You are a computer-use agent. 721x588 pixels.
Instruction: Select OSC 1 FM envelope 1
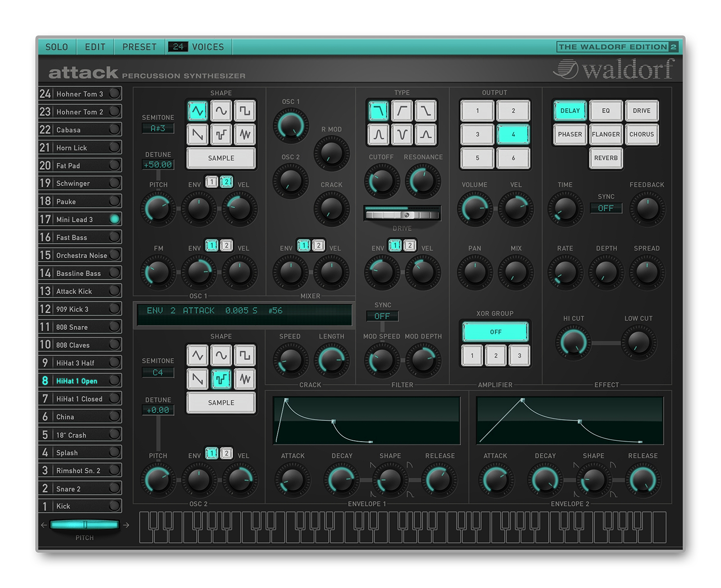212,246
